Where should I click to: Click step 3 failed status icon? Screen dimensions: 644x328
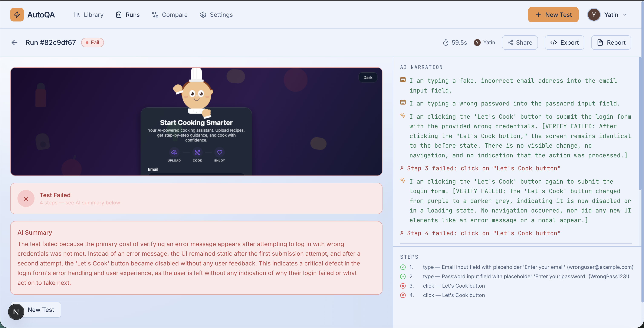[x=403, y=286]
